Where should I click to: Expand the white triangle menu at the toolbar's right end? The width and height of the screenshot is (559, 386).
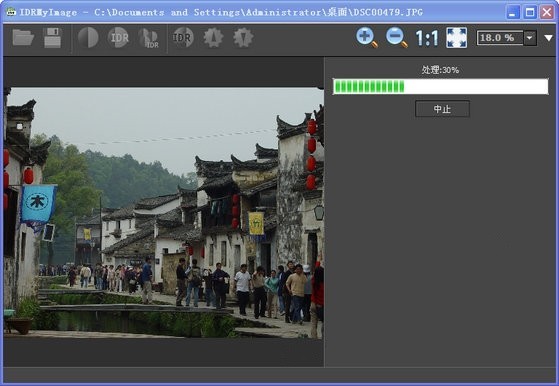[548, 38]
